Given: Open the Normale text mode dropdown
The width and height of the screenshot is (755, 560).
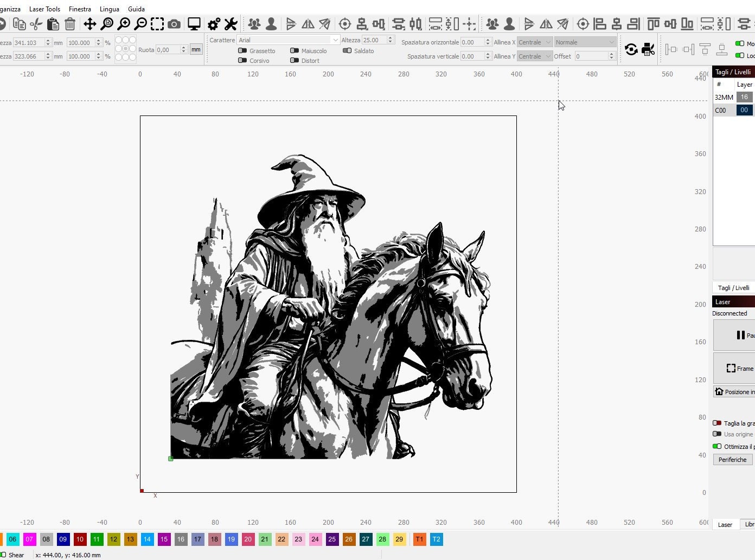Looking at the screenshot, I should coord(585,42).
